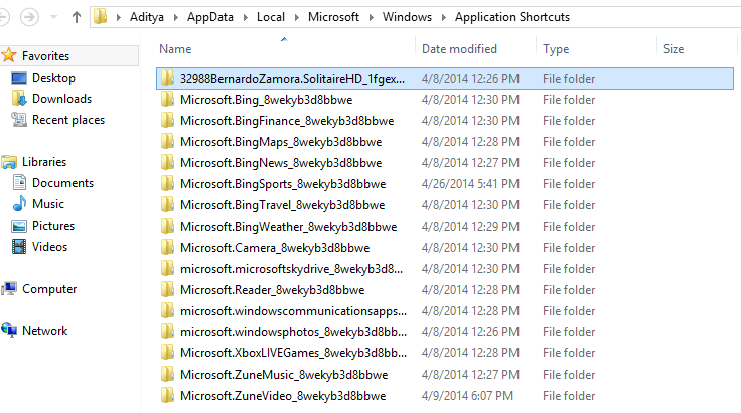Select the microsoft.windowsphotos folder name

coord(293,332)
